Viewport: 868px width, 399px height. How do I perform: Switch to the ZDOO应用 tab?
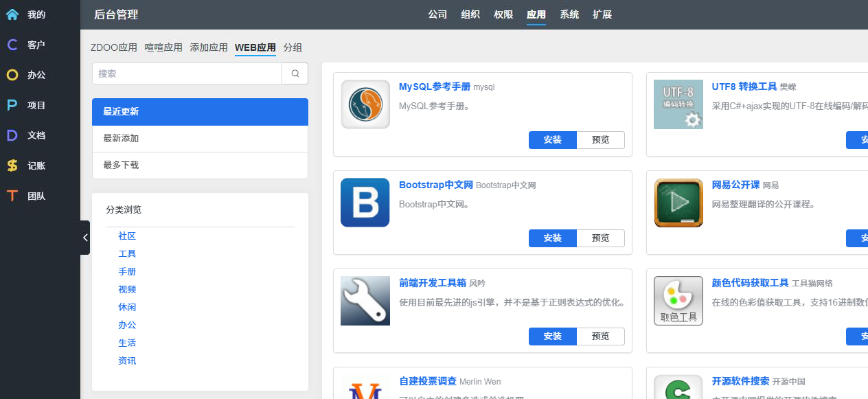click(x=114, y=47)
